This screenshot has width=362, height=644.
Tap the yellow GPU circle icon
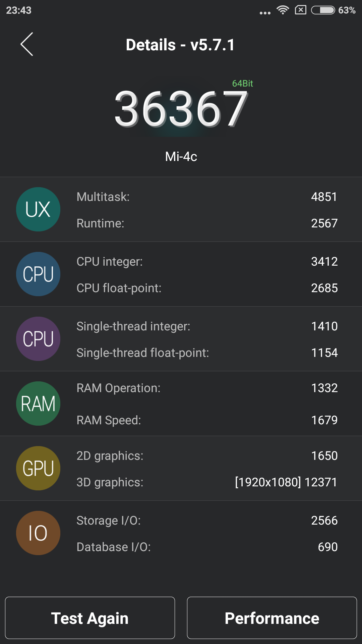click(x=38, y=468)
